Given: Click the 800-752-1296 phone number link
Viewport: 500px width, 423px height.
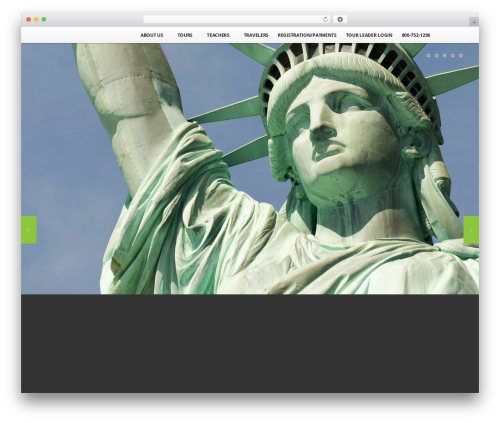Looking at the screenshot, I should point(416,35).
